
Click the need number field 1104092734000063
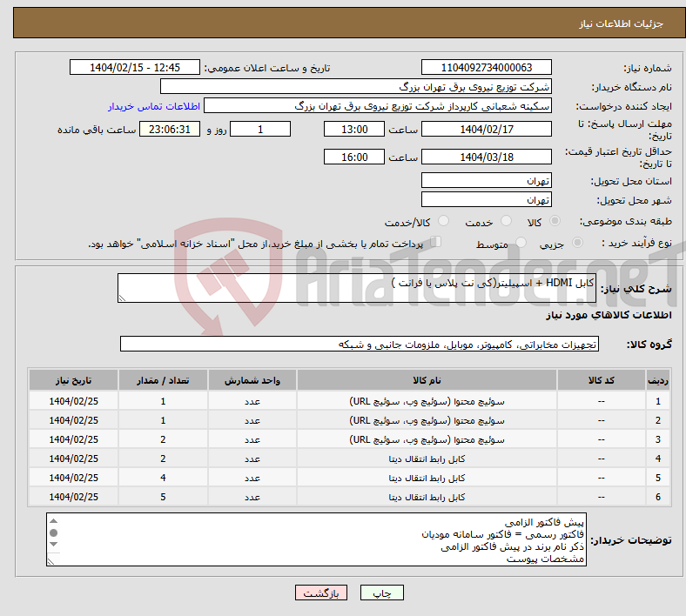pos(486,67)
